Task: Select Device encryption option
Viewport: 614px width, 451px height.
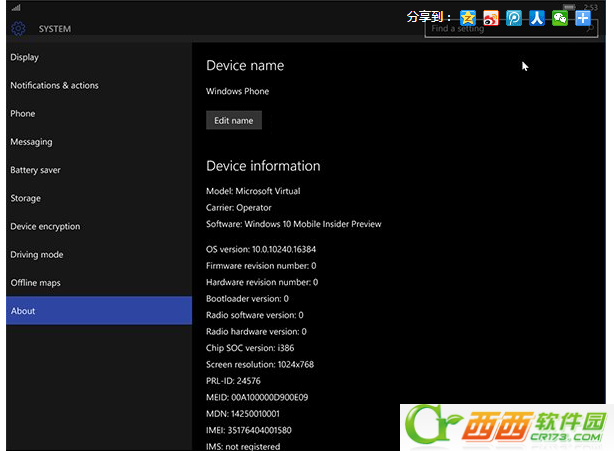Action: coord(99,226)
